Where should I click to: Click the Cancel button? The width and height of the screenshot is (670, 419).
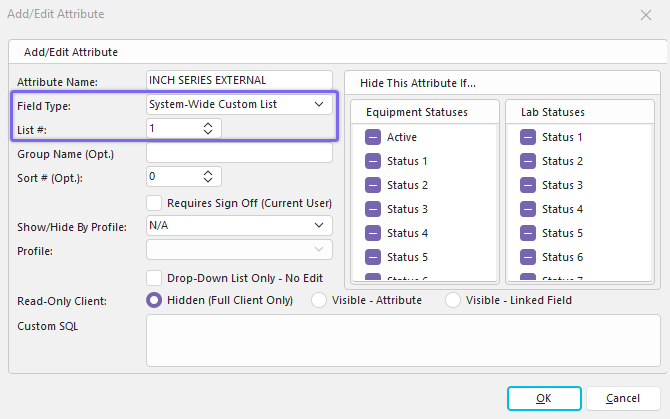tap(623, 398)
